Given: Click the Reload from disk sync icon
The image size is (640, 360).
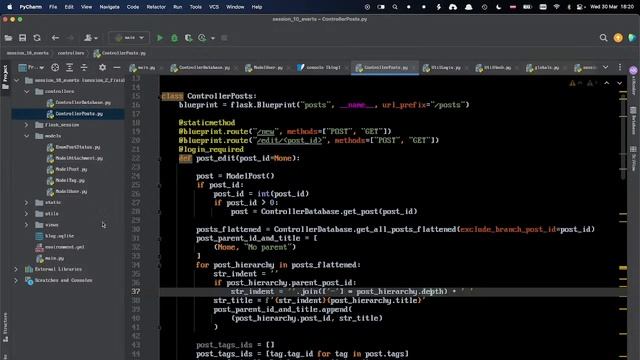Looking at the screenshot, I should click(x=37, y=38).
